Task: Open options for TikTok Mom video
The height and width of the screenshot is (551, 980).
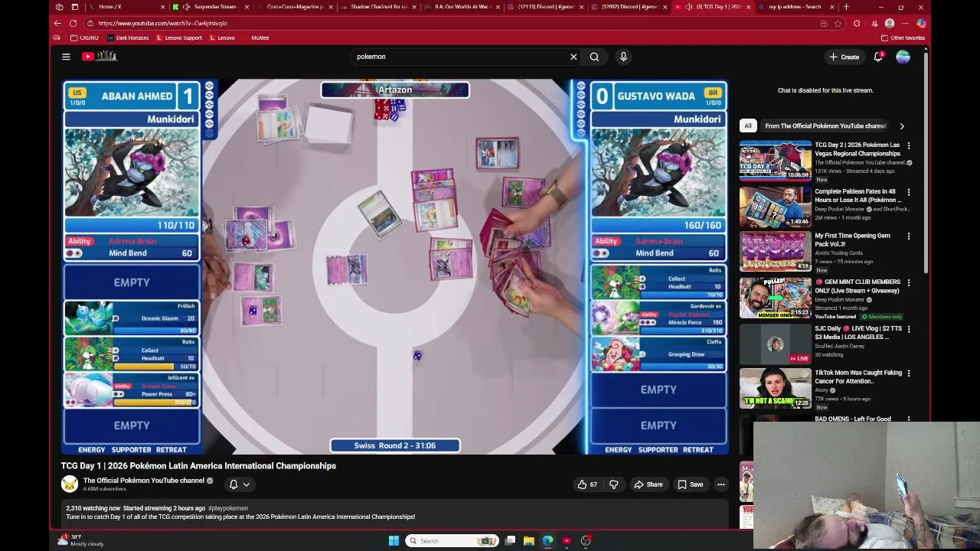Action: (x=909, y=373)
